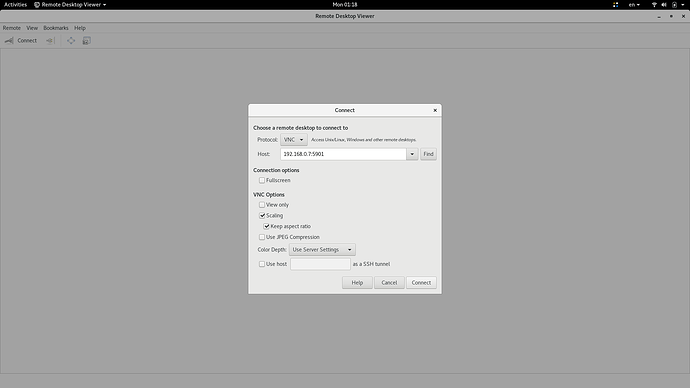
Task: Click the 'Protocol:' label
Action: 268,139
